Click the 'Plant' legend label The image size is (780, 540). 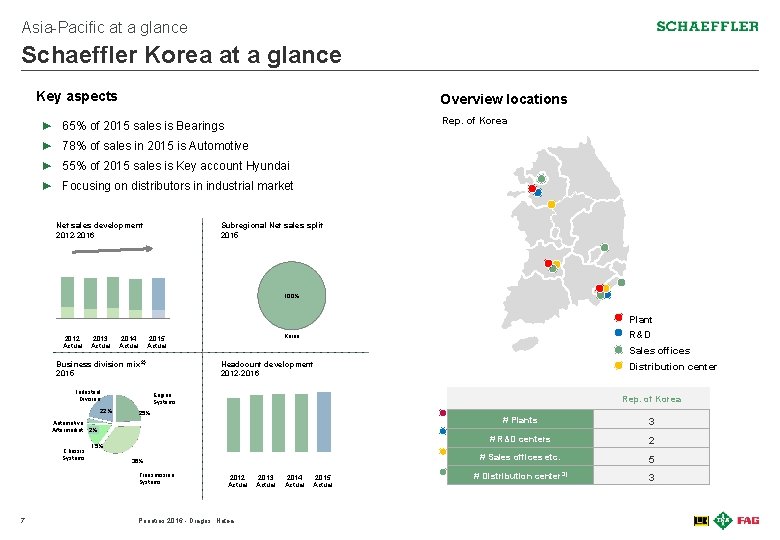pos(640,320)
